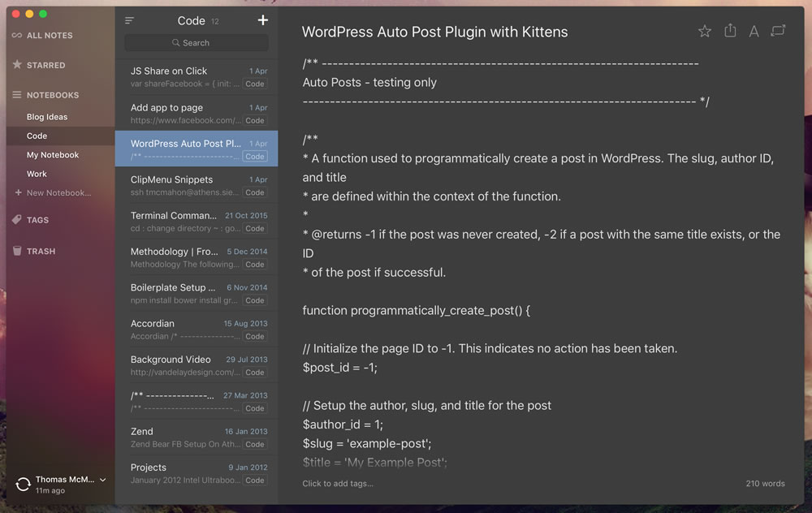The height and width of the screenshot is (513, 812).
Task: Toggle the Code tag on JS Share on Click
Action: [x=255, y=84]
